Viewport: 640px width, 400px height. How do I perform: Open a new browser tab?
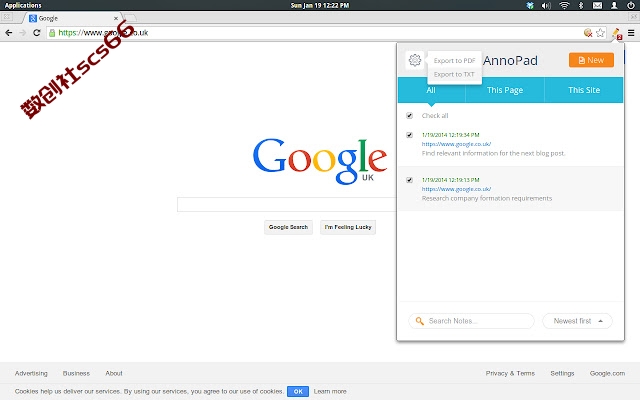pos(130,18)
